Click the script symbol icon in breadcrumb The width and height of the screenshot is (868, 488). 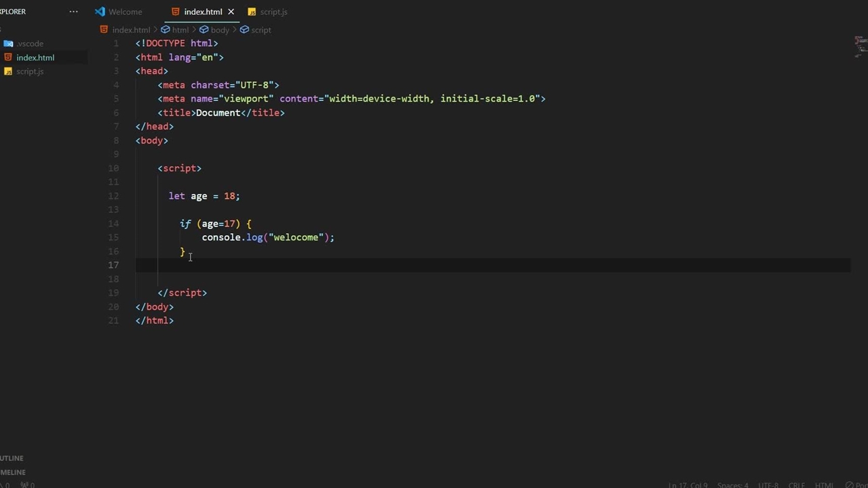[244, 30]
